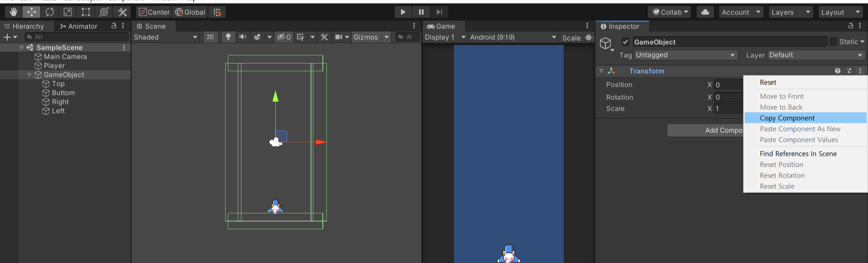868x263 pixels.
Task: Open Transform preset selector
Action: (849, 71)
